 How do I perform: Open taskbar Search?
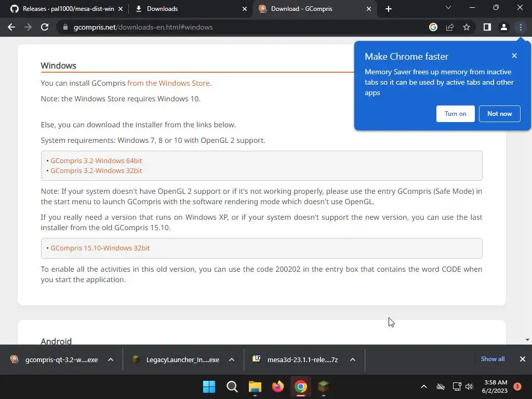232,387
